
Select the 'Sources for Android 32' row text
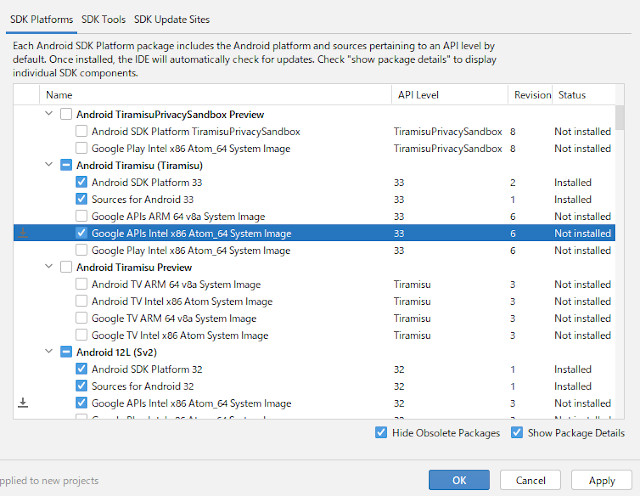coord(142,386)
